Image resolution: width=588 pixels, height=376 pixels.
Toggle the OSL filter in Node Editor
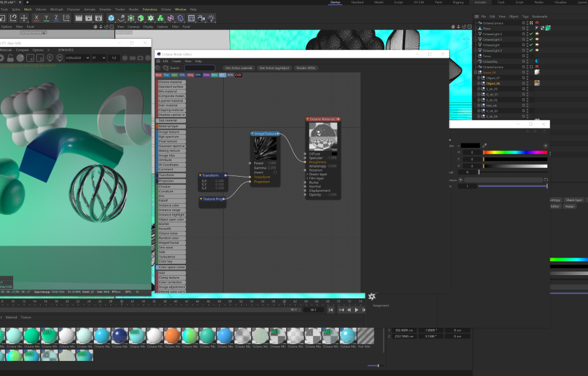(x=182, y=75)
